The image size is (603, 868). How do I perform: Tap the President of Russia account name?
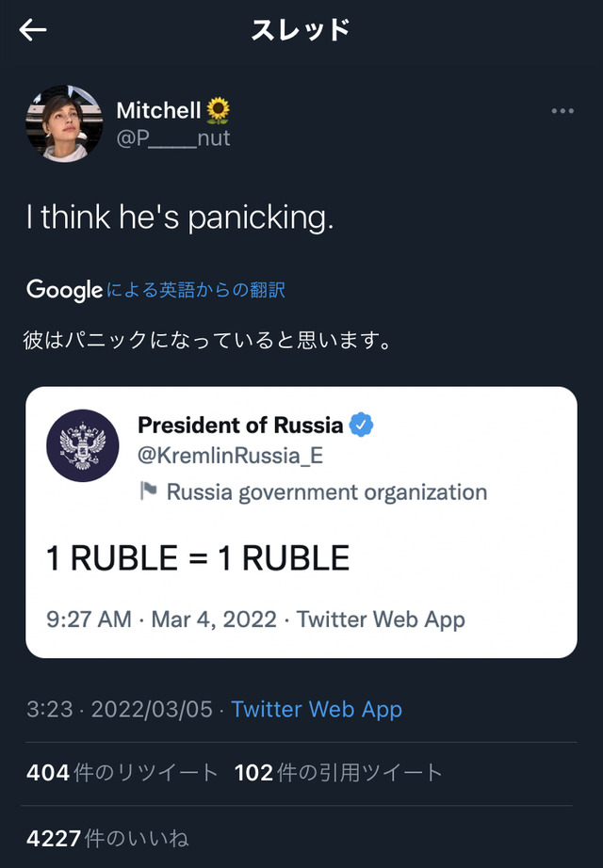point(240,425)
